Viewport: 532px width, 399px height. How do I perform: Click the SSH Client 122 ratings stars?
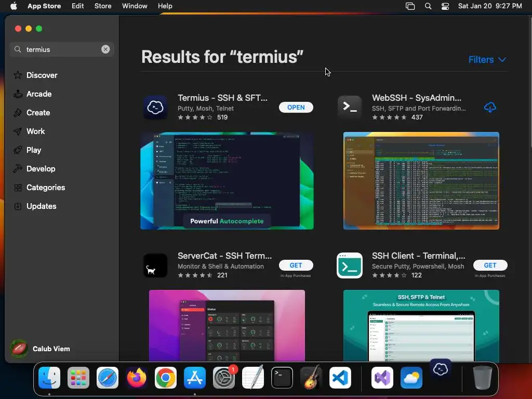(390, 275)
